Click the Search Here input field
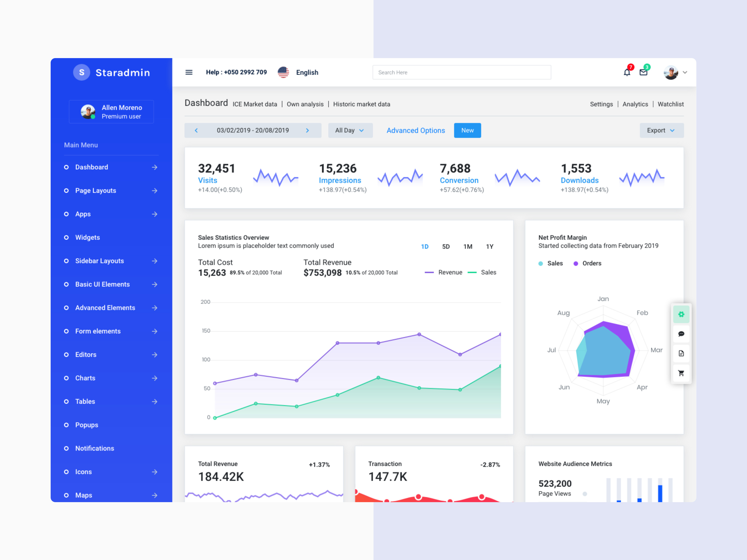Image resolution: width=747 pixels, height=560 pixels. tap(461, 72)
